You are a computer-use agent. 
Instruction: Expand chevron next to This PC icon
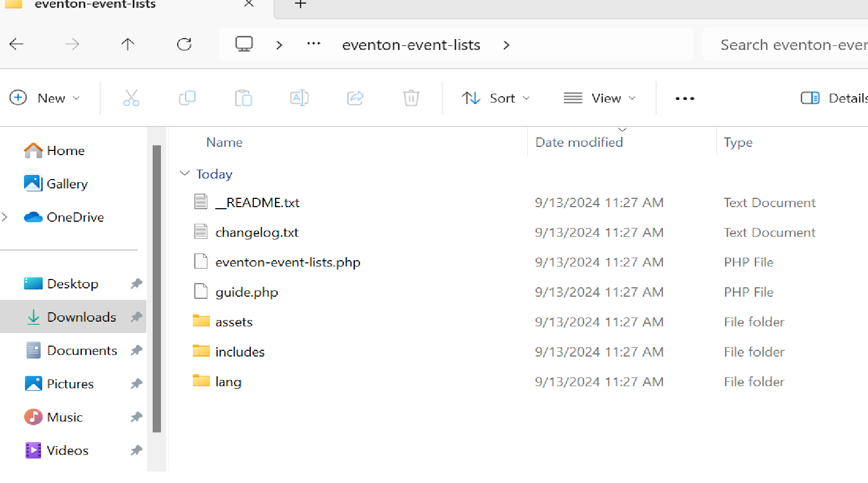click(x=279, y=45)
